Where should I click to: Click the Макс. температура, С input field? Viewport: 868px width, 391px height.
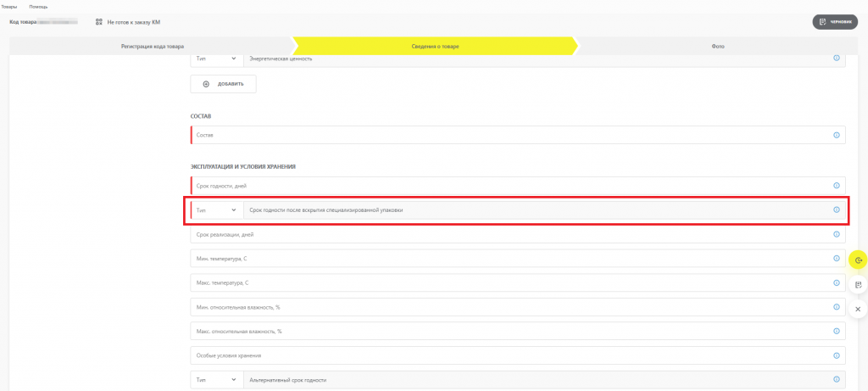(509, 282)
